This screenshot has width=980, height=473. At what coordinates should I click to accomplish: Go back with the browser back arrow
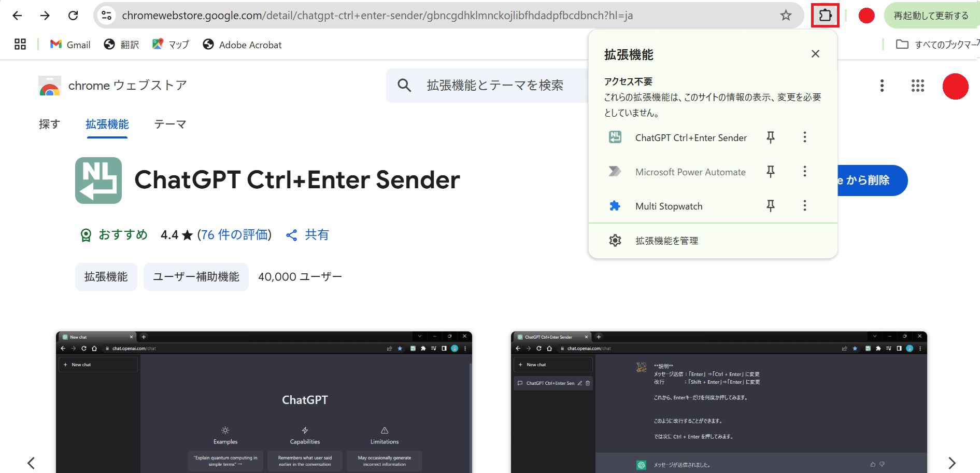click(17, 16)
